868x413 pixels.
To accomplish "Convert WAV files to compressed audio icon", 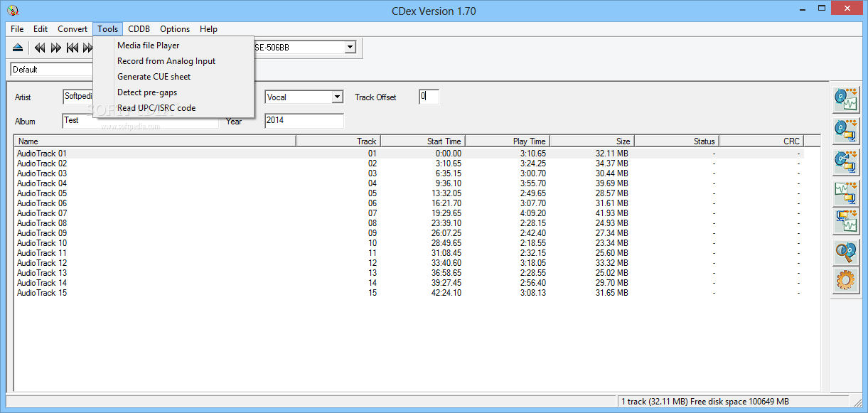I will point(845,193).
